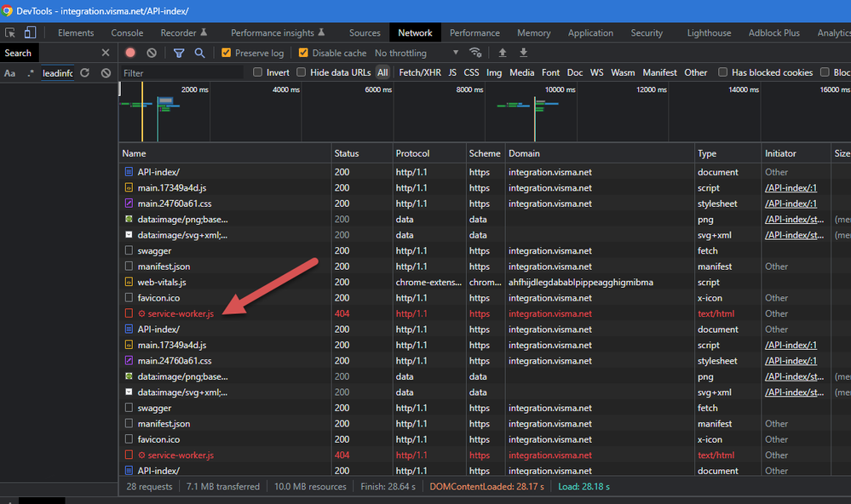Image resolution: width=851 pixels, height=504 pixels.
Task: Uncheck the Preserve log checkbox
Action: pyautogui.click(x=227, y=53)
